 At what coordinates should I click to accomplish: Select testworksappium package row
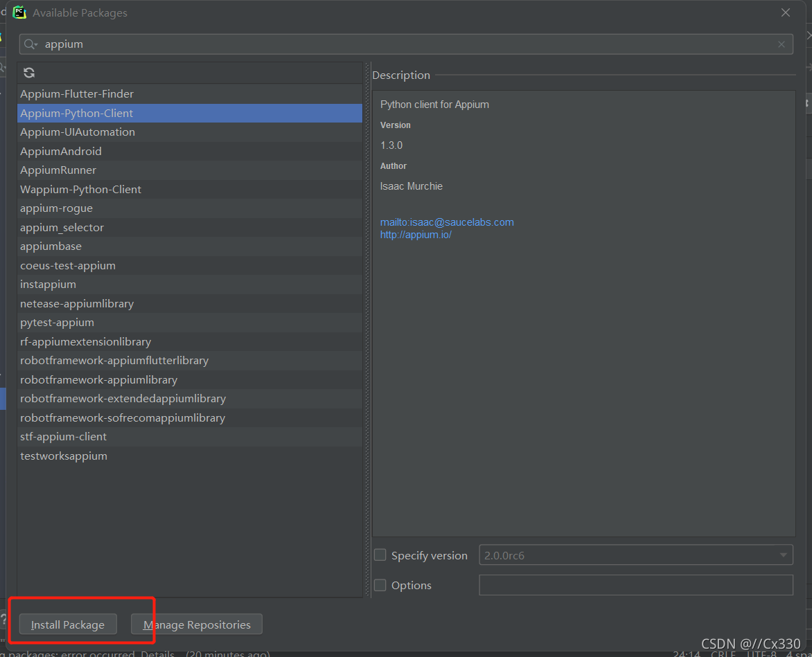(x=190, y=456)
